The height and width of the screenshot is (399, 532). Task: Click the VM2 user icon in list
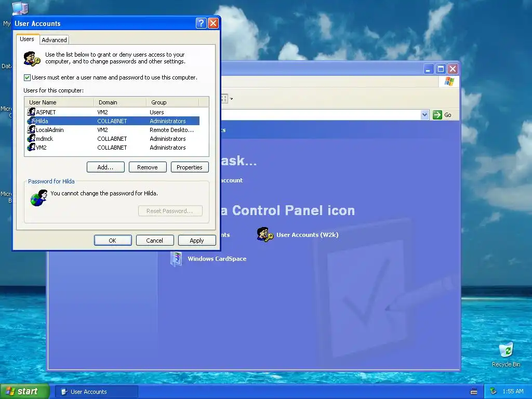pyautogui.click(x=31, y=147)
